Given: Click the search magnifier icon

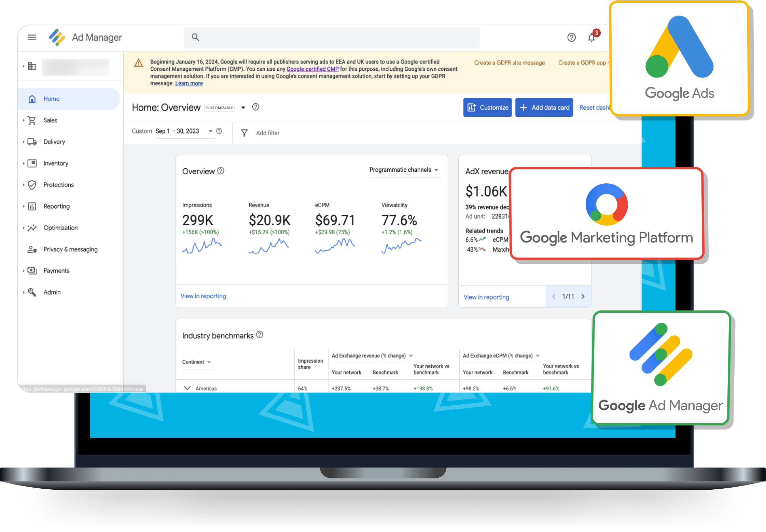Looking at the screenshot, I should (x=195, y=37).
